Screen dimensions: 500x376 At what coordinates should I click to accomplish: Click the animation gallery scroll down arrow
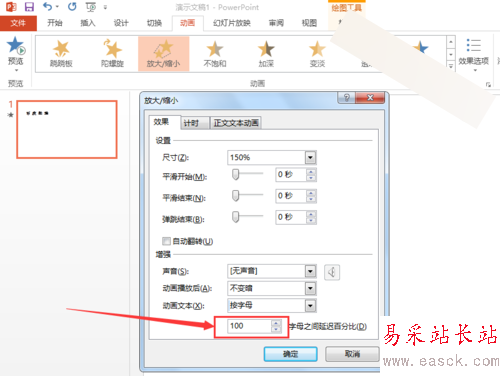[451, 54]
